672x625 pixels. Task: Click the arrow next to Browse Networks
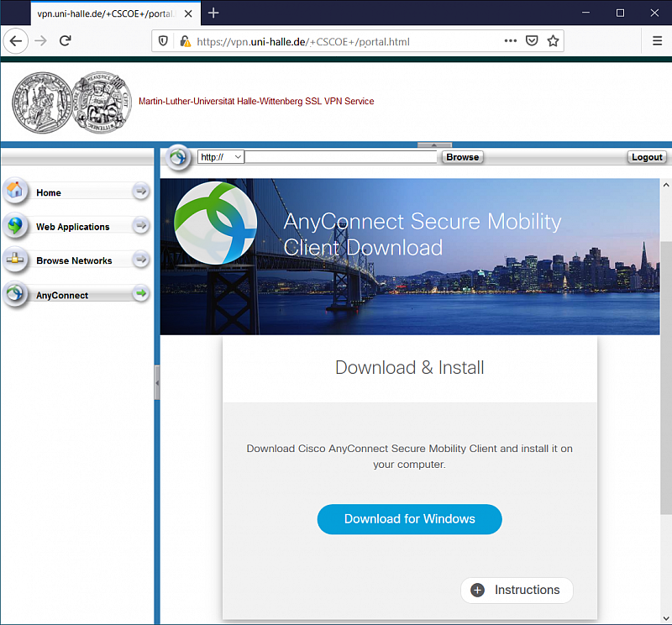click(141, 260)
